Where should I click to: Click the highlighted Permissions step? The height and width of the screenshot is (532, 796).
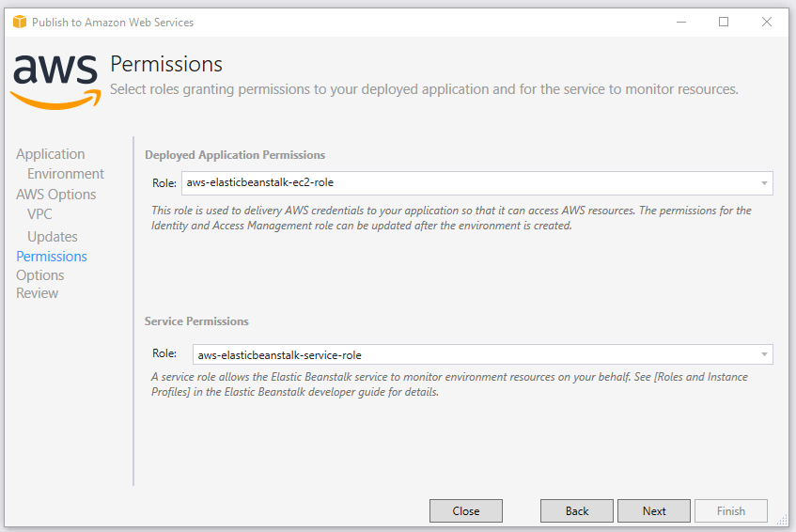[52, 257]
